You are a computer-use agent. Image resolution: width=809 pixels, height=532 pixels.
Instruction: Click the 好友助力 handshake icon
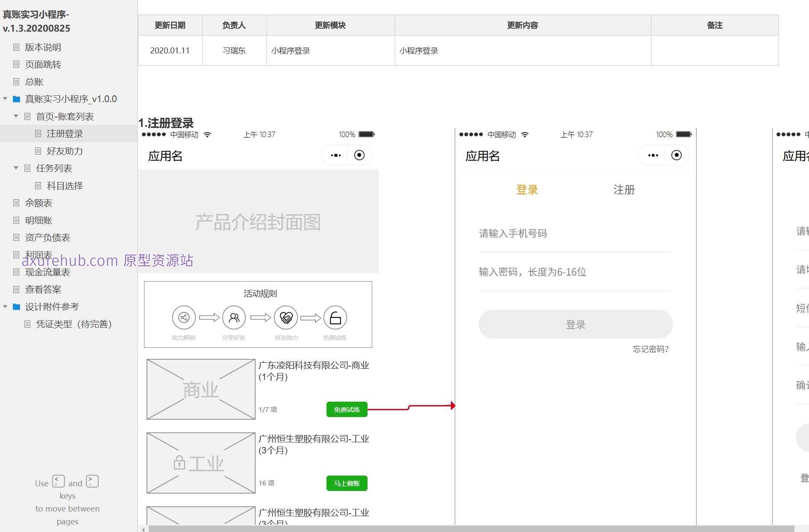pos(285,317)
